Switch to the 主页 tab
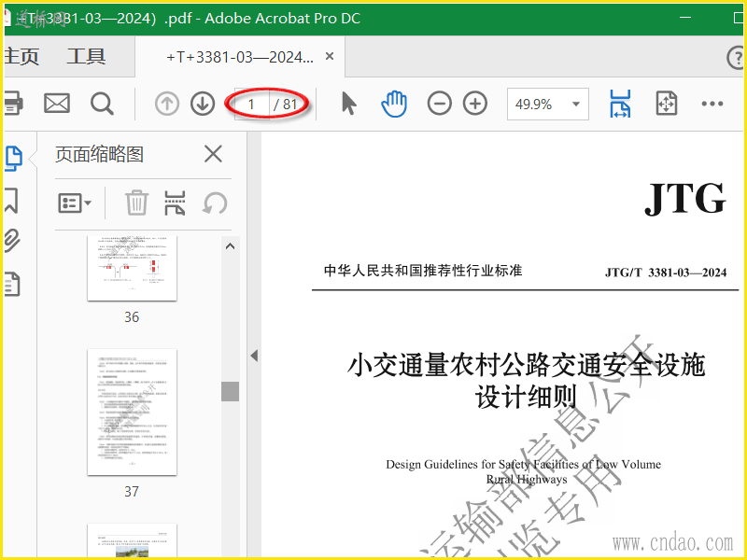Image resolution: width=747 pixels, height=560 pixels. coord(21,57)
